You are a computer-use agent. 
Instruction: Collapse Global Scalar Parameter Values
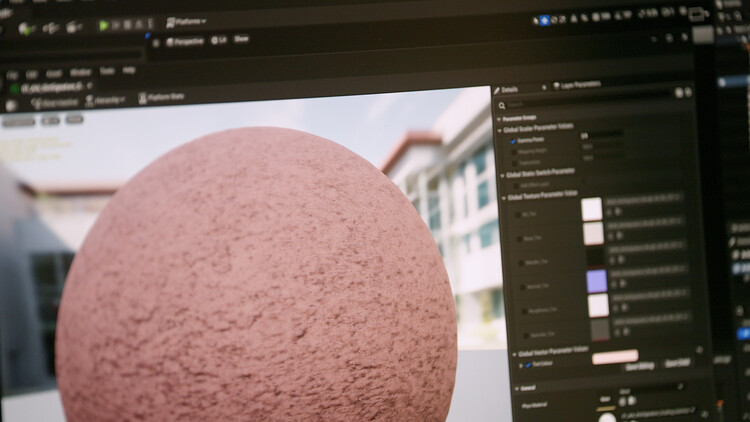click(x=500, y=130)
